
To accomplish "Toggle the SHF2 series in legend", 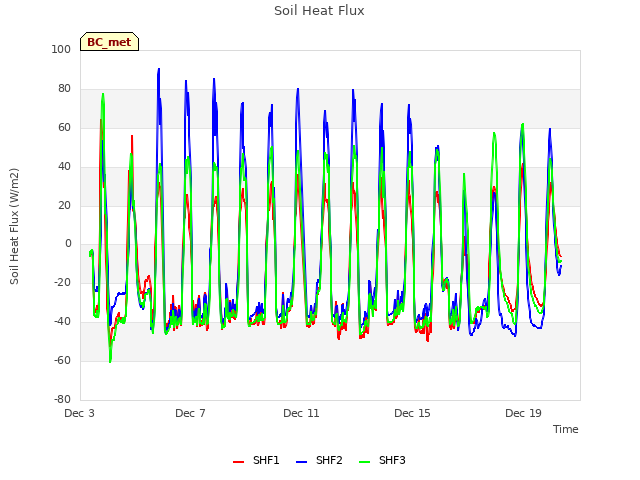I will click(319, 460).
